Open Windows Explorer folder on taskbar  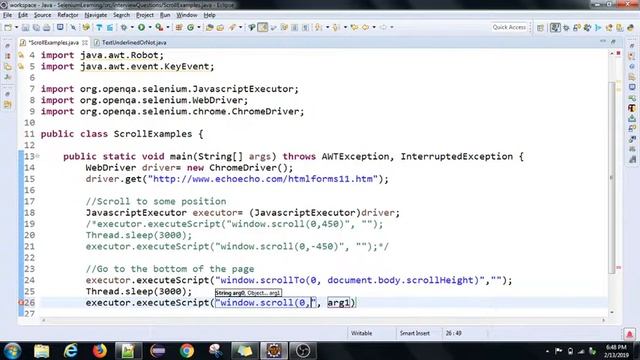pos(41,351)
